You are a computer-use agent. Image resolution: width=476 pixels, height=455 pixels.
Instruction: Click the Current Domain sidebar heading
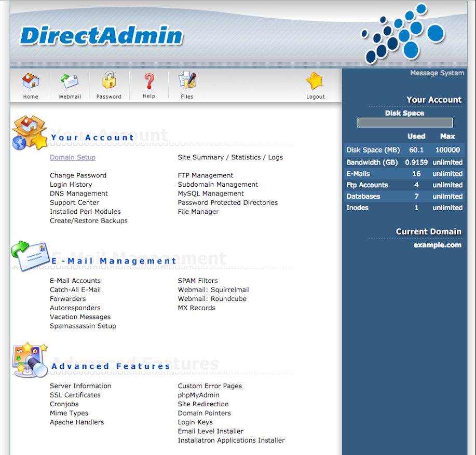coord(428,231)
